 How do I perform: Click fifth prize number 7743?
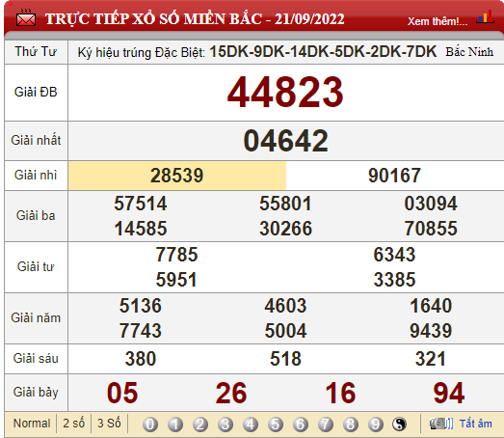[x=141, y=331]
